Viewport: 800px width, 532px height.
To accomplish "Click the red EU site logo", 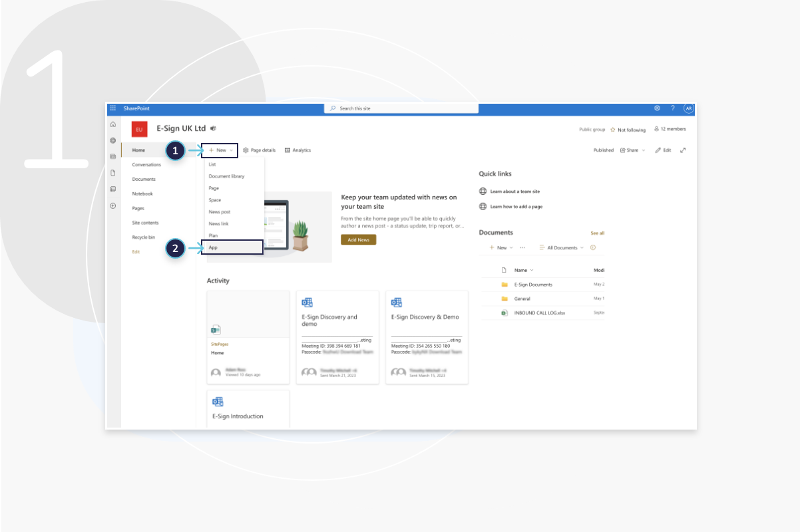I will tap(140, 129).
